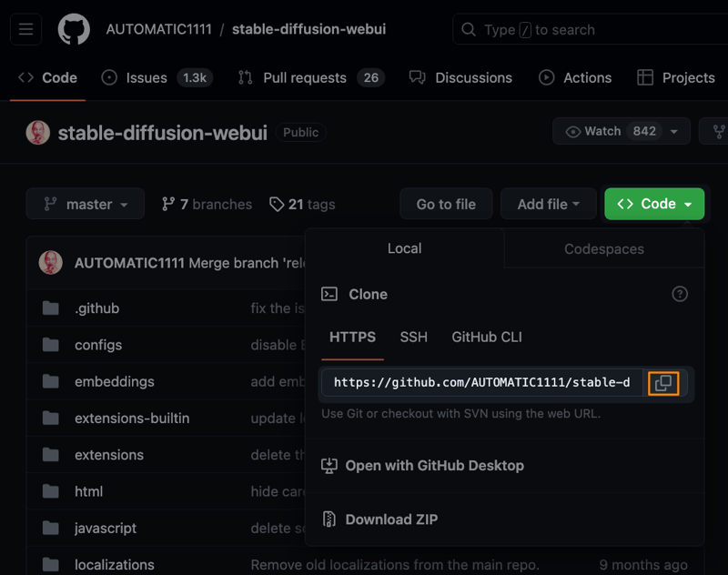Click the localizations folder icon
Image resolution: width=728 pixels, height=575 pixels.
pyautogui.click(x=51, y=565)
